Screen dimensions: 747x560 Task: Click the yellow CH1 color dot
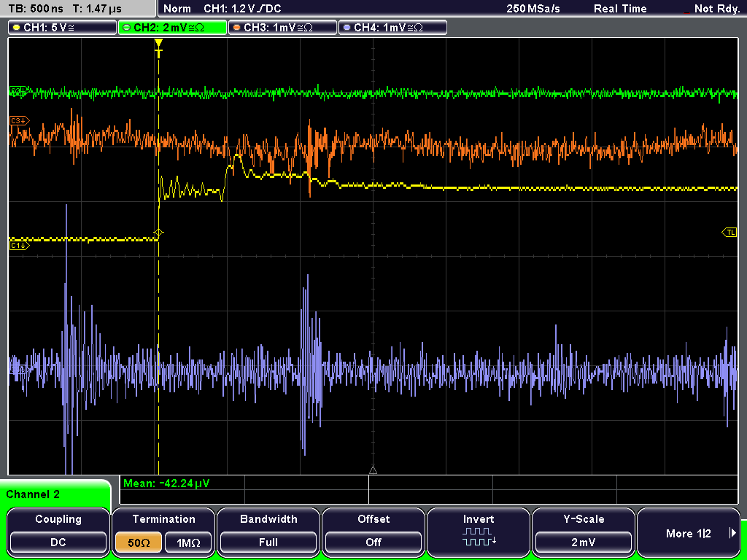point(16,28)
